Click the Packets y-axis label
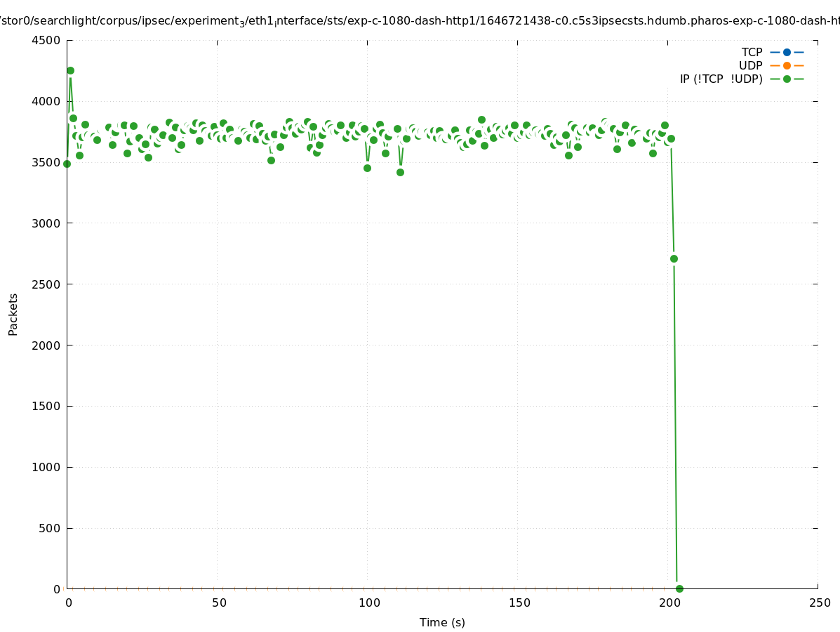Image resolution: width=840 pixels, height=632 pixels. (13, 314)
